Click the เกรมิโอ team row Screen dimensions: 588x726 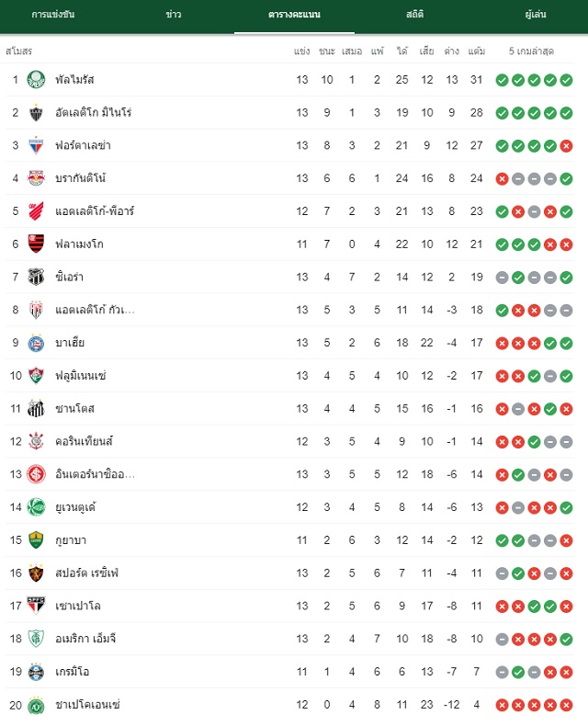(x=289, y=672)
